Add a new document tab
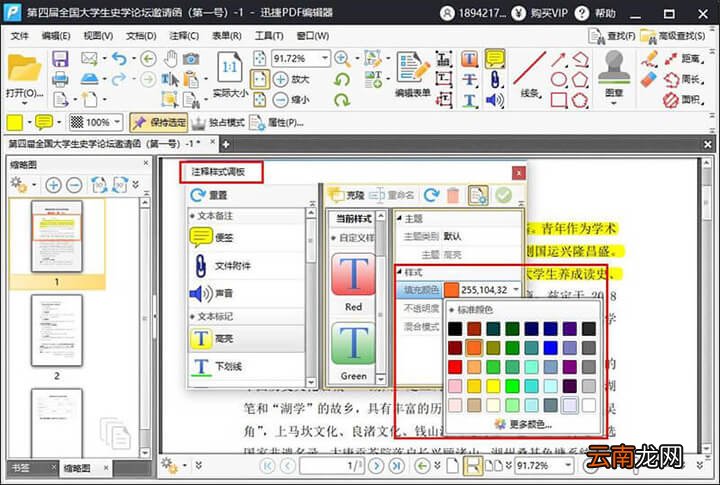720x485 pixels. pos(225,144)
